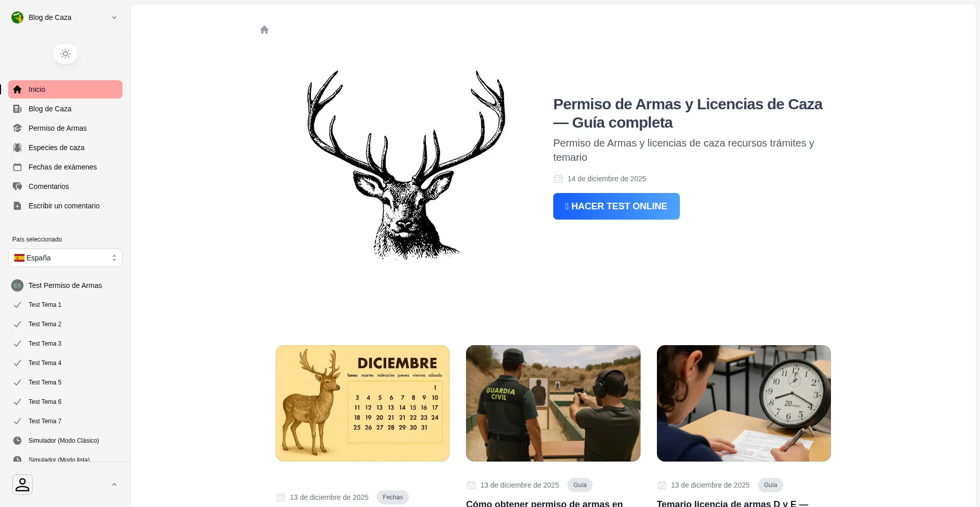Open the España country selector
The height and width of the screenshot is (507, 980).
click(x=65, y=258)
